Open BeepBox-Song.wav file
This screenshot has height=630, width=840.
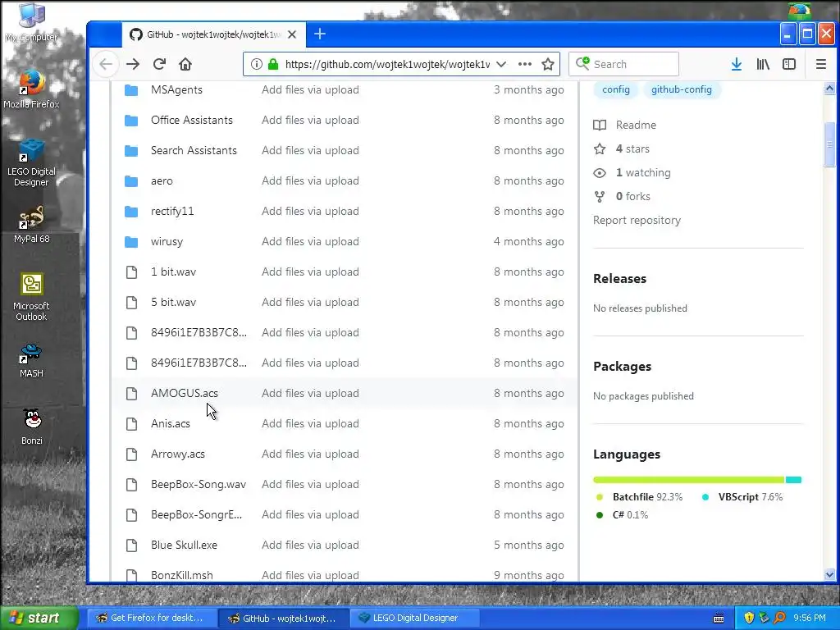(x=199, y=484)
